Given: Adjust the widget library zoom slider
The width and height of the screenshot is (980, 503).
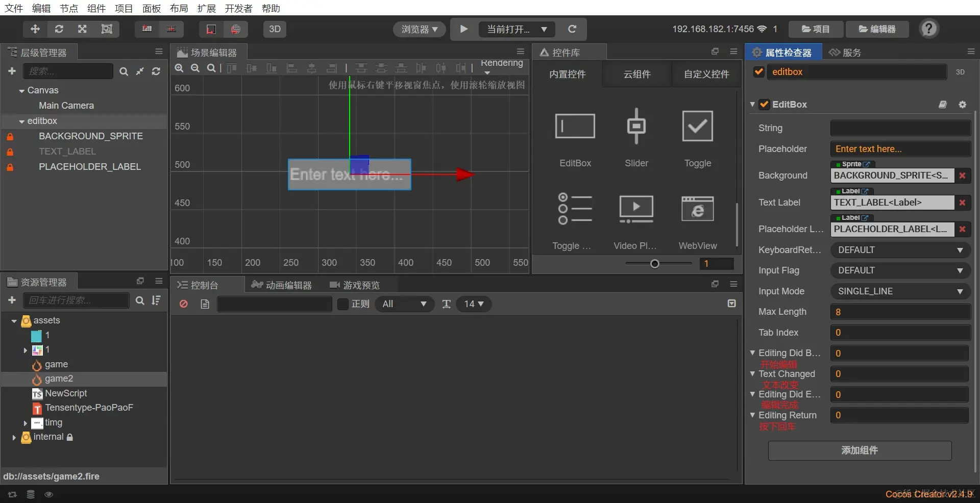Looking at the screenshot, I should pos(655,264).
